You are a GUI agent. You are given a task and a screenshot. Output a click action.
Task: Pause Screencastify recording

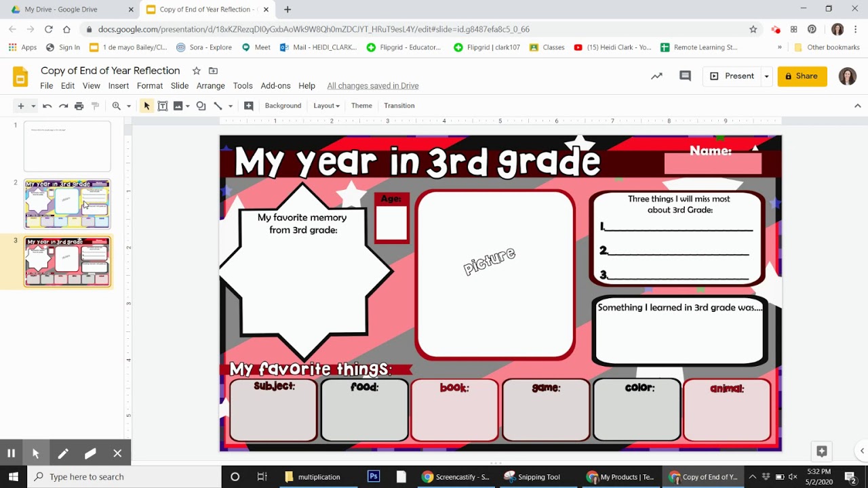pos(11,453)
